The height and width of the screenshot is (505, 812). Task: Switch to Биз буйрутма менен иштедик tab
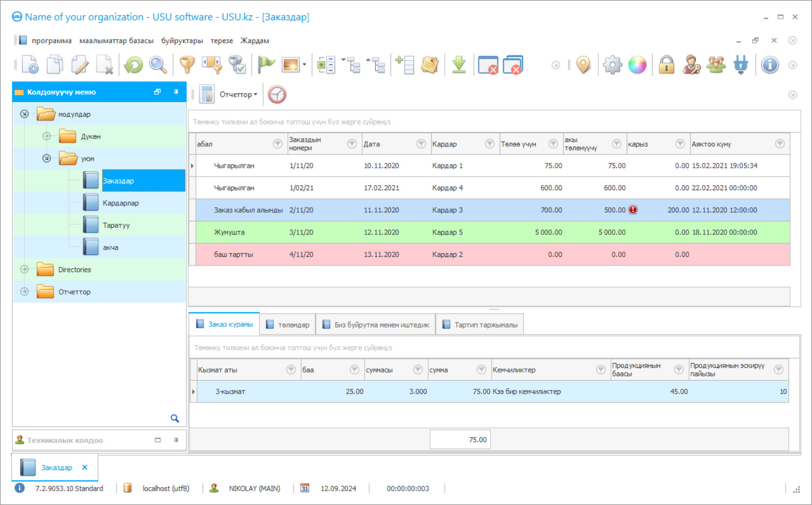[x=376, y=324]
